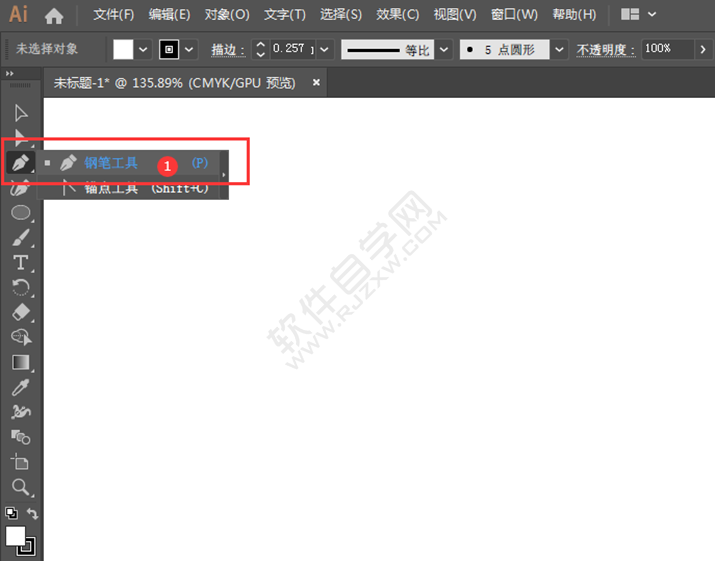Select the Rotate tool
This screenshot has width=715, height=561.
pyautogui.click(x=21, y=288)
